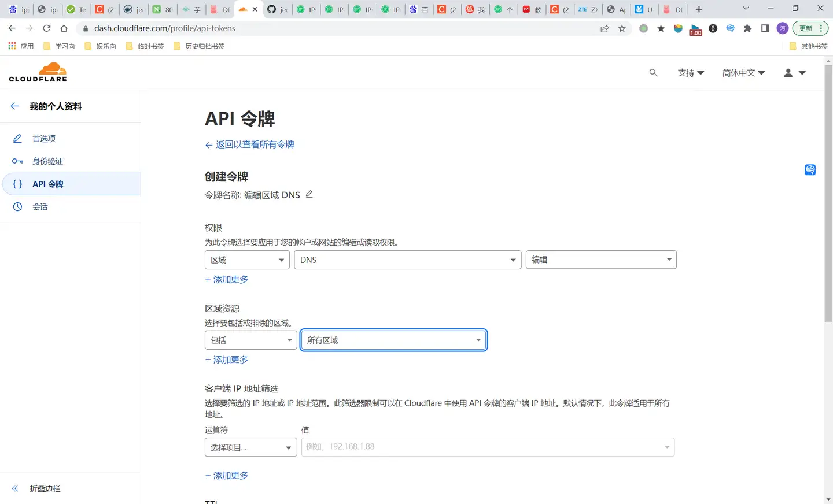Open the 所有区域 zone dropdown
The image size is (833, 504).
point(394,340)
